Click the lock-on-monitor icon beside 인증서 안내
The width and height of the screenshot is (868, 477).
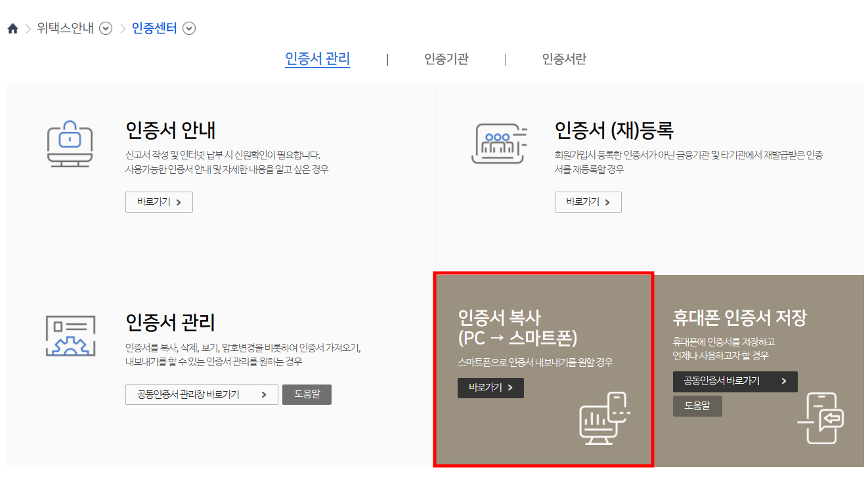click(x=70, y=144)
